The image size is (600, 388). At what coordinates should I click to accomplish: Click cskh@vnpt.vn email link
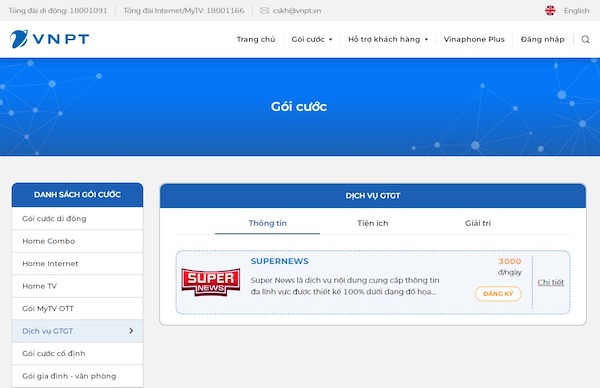[297, 11]
